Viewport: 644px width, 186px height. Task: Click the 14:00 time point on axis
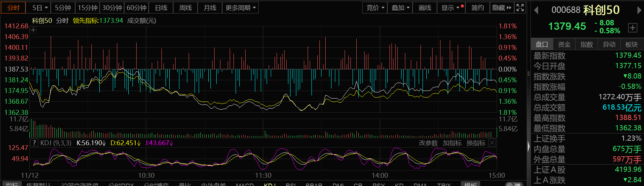tap(380, 175)
